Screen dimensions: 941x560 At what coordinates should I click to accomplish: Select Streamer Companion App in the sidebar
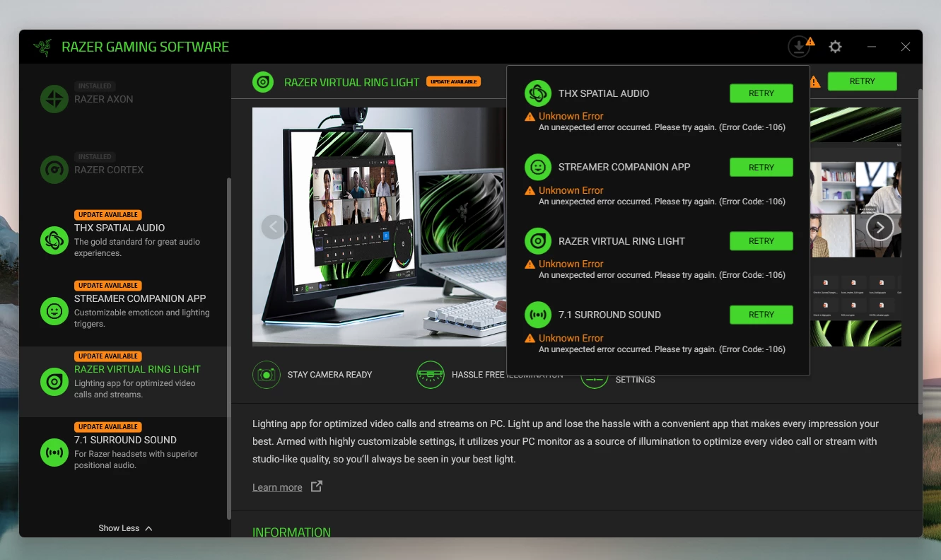coord(123,311)
